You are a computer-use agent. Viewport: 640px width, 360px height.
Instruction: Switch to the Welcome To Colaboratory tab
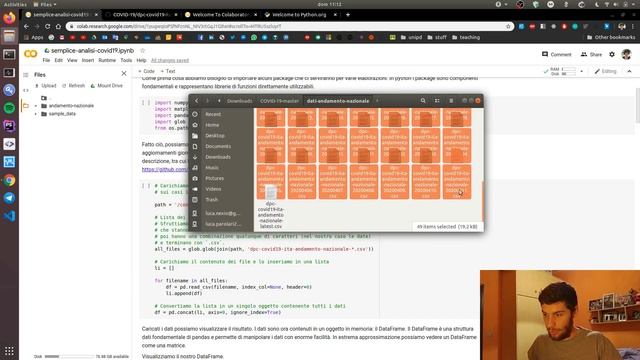pyautogui.click(x=220, y=15)
